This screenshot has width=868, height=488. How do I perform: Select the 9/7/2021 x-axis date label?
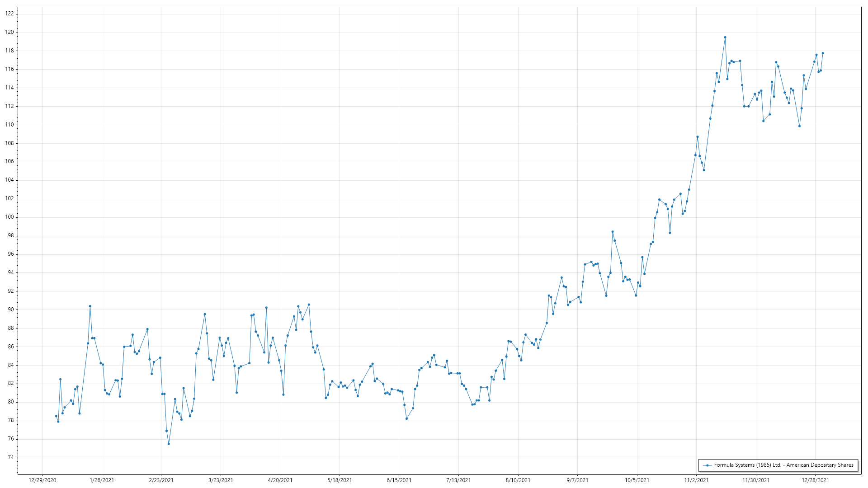tap(577, 480)
